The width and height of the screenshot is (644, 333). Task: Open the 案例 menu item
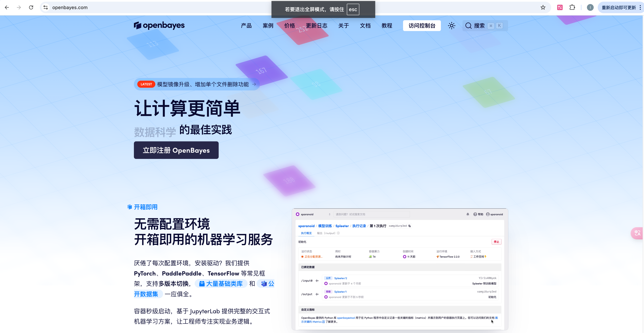(x=268, y=26)
